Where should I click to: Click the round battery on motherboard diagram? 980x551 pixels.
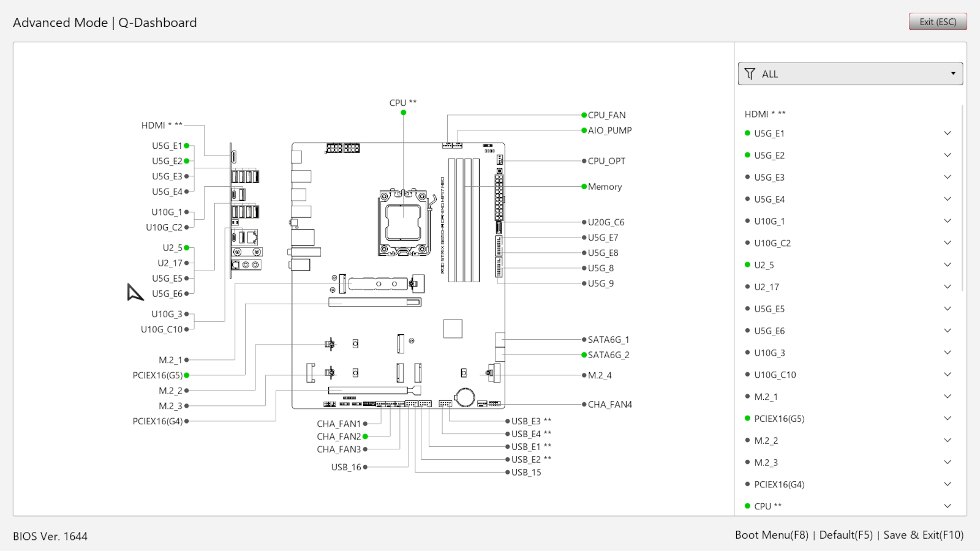465,397
